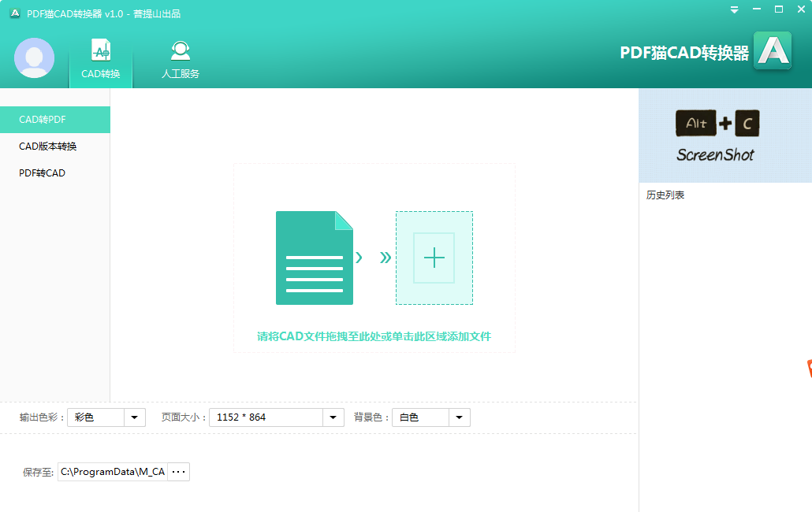Image resolution: width=812 pixels, height=512 pixels.
Task: Click the green document file icon
Action: (x=314, y=258)
